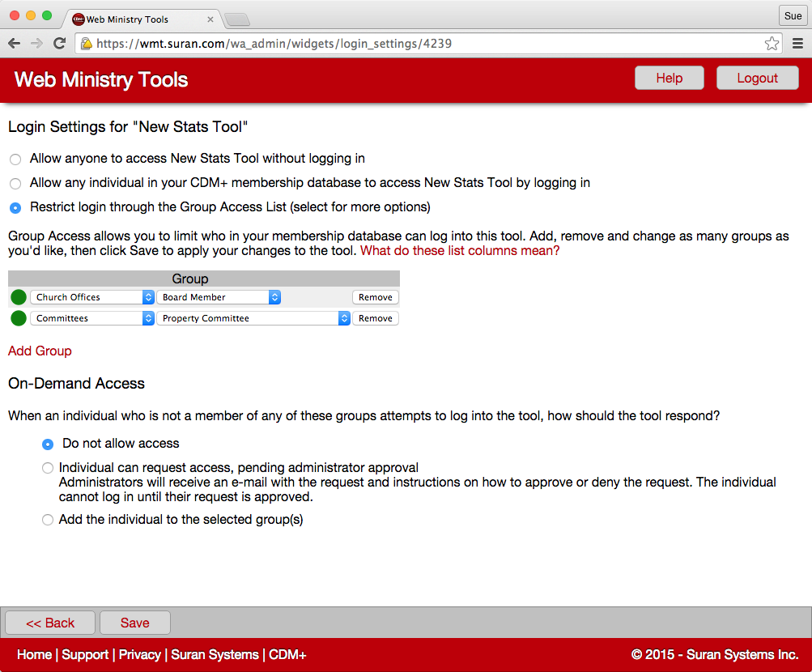Image resolution: width=812 pixels, height=672 pixels.
Task: Click the green status dot for Church Offices
Action: [19, 297]
